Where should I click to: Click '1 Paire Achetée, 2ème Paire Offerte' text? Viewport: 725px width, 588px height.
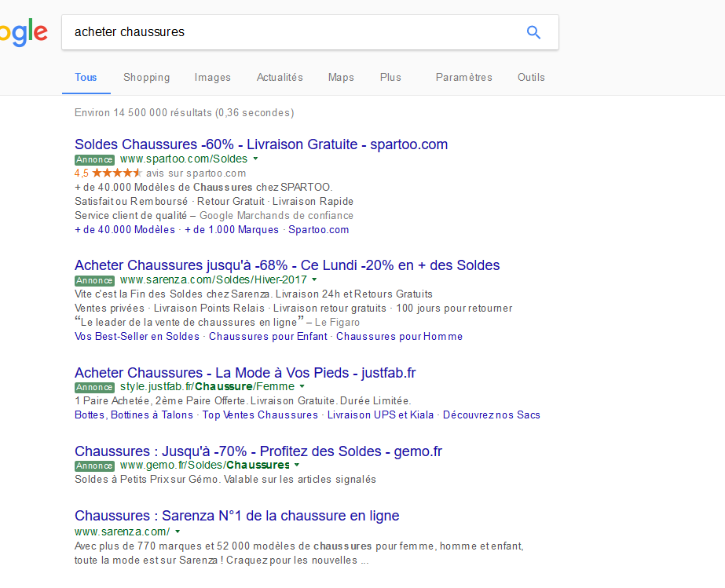[160, 401]
